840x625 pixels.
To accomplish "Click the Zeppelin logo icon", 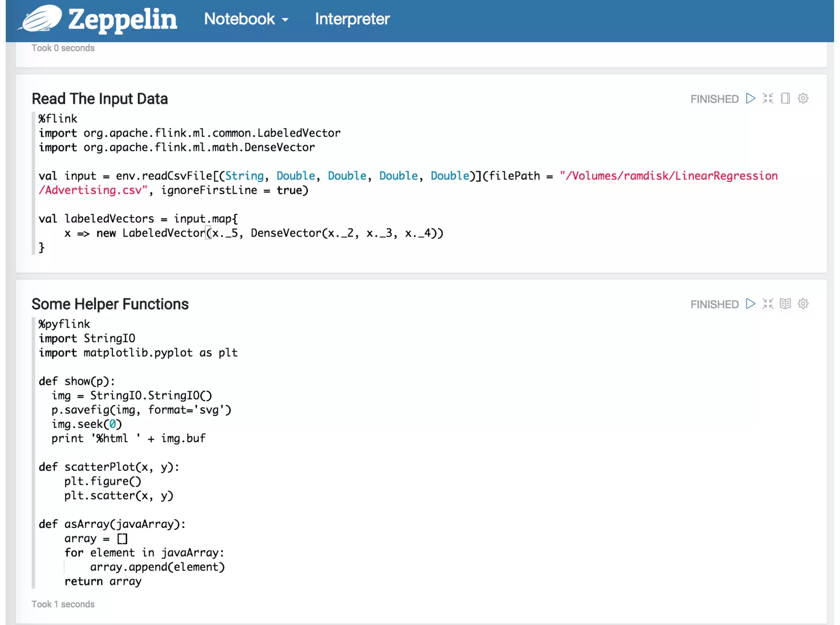I will click(x=40, y=19).
